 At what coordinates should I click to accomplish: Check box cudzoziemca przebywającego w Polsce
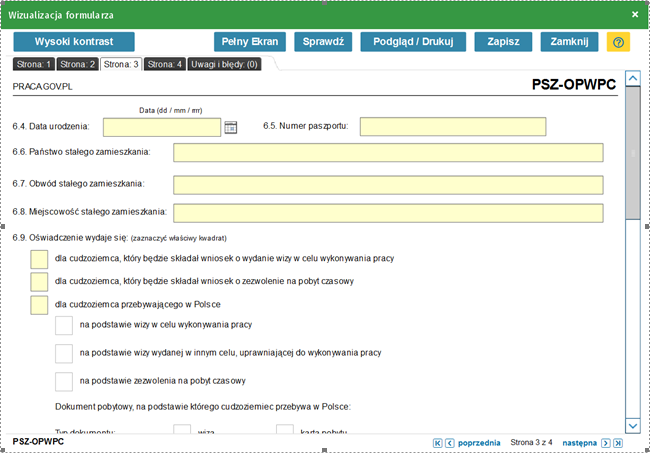pyautogui.click(x=39, y=305)
